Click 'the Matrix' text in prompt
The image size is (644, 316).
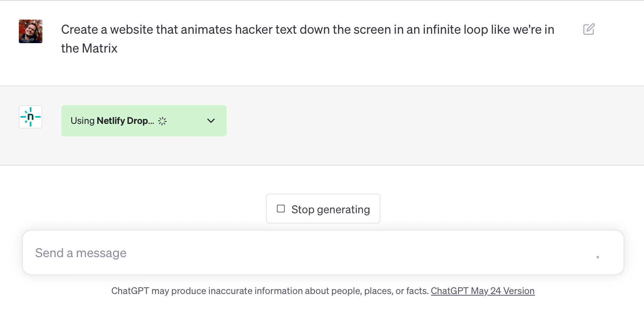click(x=89, y=48)
